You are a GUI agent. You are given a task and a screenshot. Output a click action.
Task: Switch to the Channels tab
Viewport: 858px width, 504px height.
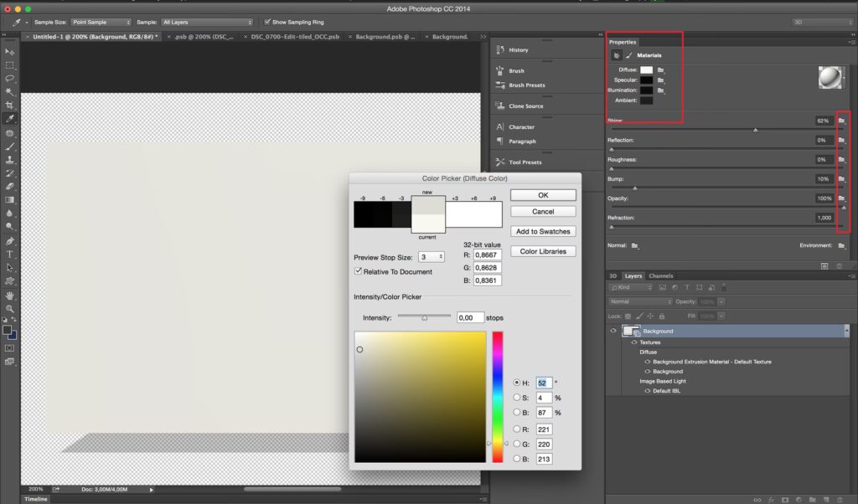coord(660,275)
